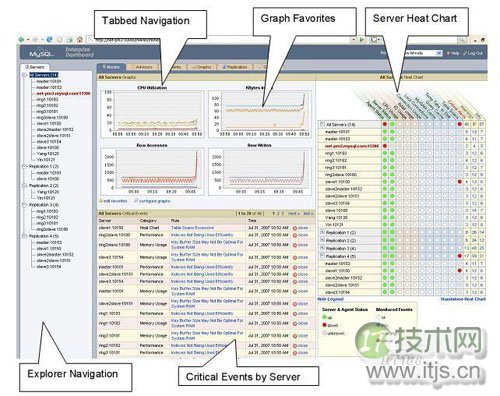The image size is (500, 396).
Task: Click the browser home icon
Action: [x=80, y=40]
